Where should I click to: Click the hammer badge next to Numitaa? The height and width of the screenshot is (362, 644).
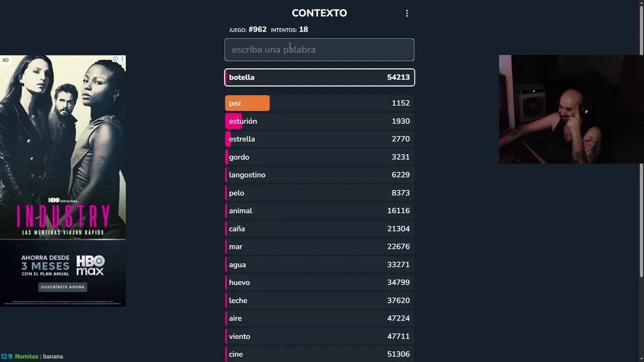click(4, 356)
